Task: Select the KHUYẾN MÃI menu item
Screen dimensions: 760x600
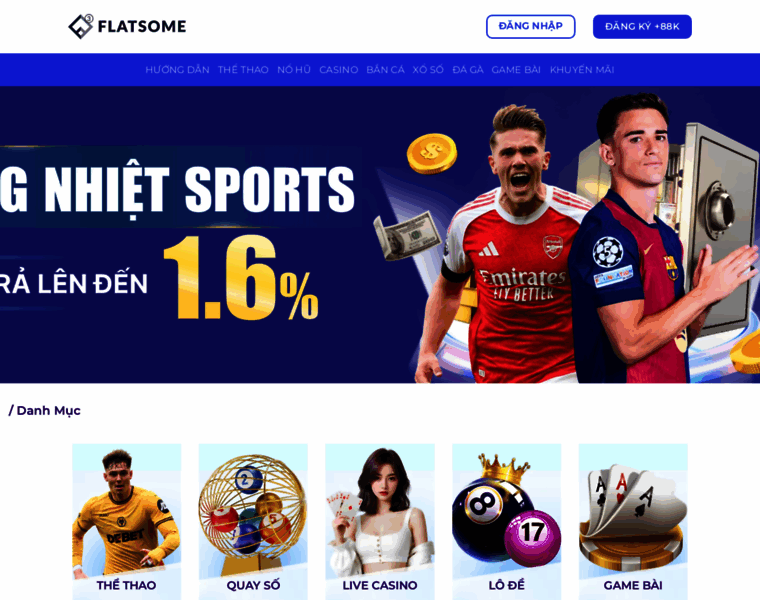Action: (582, 70)
